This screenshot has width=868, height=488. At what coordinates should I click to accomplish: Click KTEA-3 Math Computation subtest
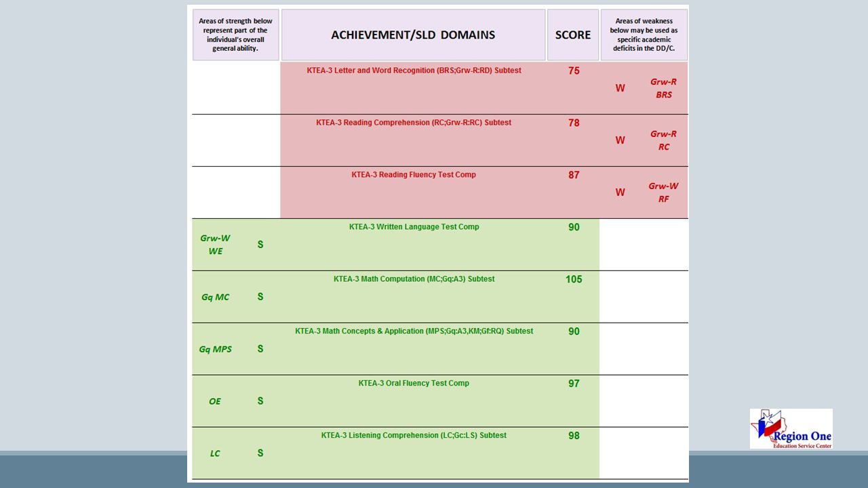414,279
